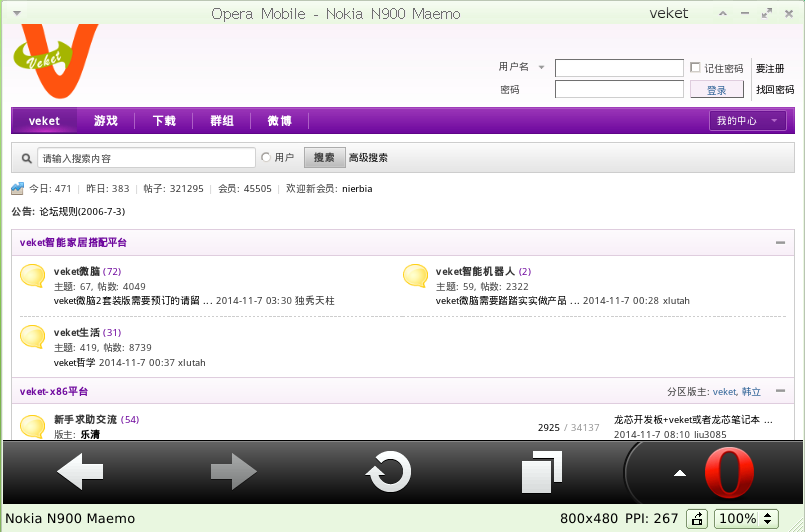Open the 游戏 nav tab
This screenshot has height=532, width=805.
[x=106, y=121]
